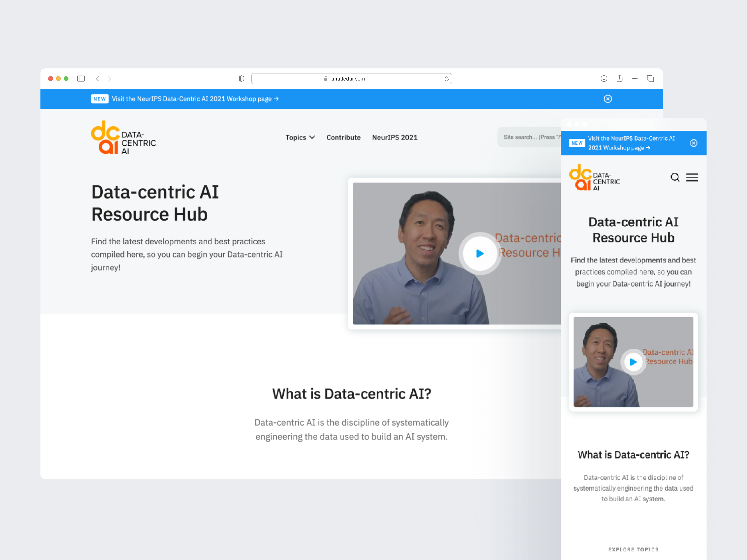The image size is (747, 560).
Task: Open a new tab with the plus icon
Action: pos(635,78)
